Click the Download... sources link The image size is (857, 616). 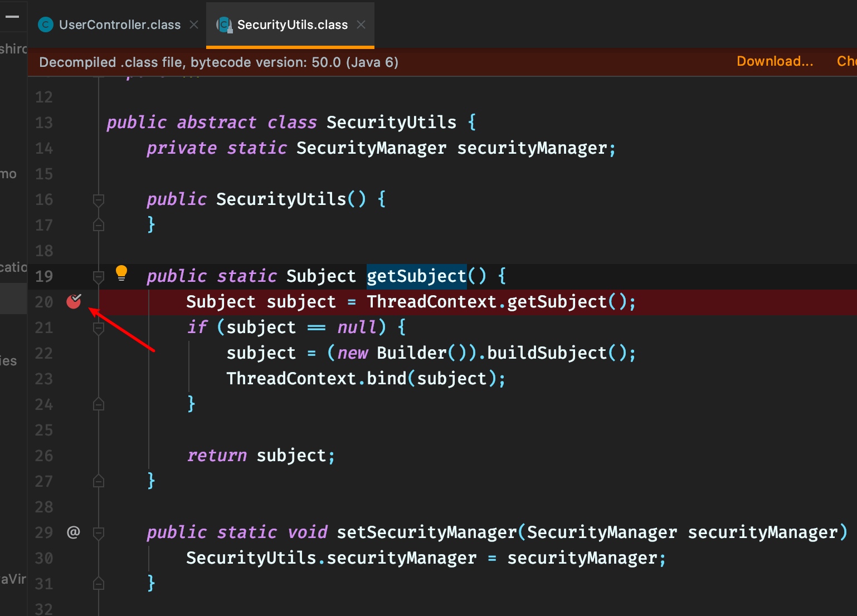[775, 61]
